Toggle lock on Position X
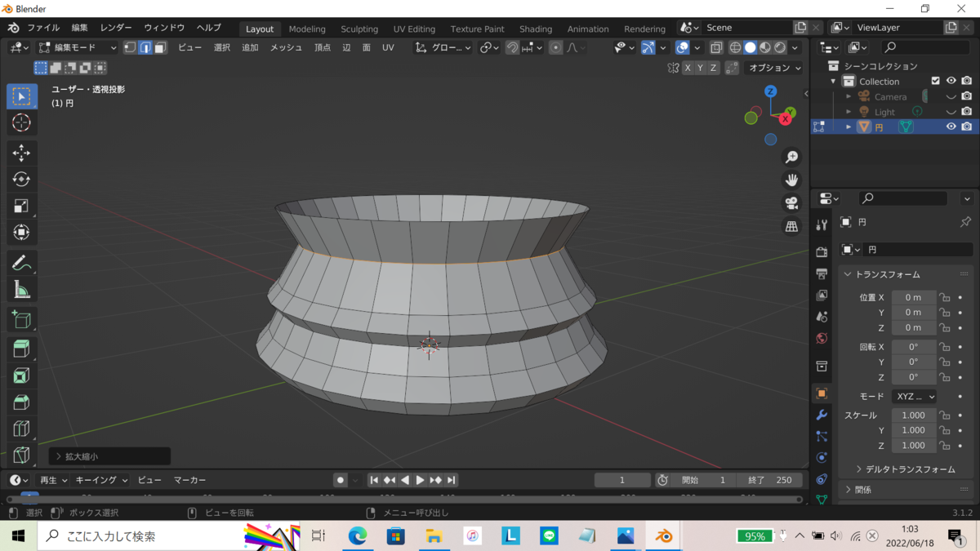This screenshot has width=980, height=551. click(945, 297)
